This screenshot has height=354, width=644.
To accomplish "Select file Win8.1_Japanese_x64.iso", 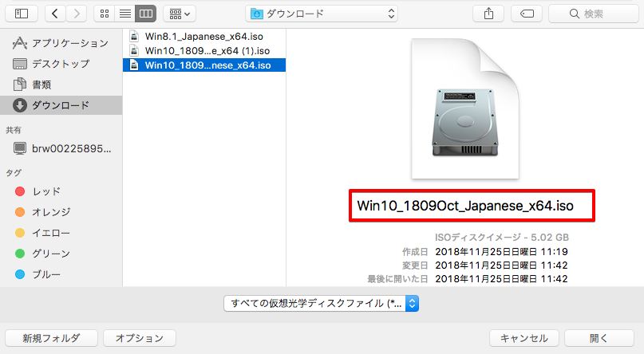I will [204, 37].
